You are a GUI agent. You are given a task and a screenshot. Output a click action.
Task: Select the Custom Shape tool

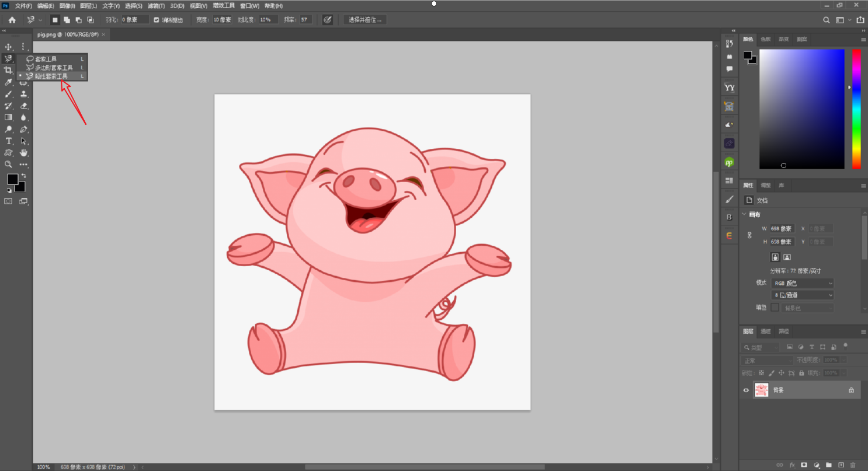point(8,152)
